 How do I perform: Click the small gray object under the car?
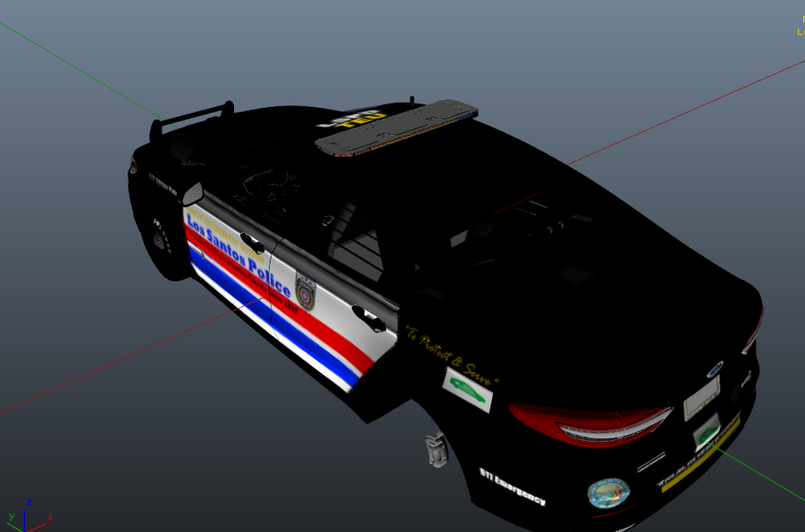(435, 448)
